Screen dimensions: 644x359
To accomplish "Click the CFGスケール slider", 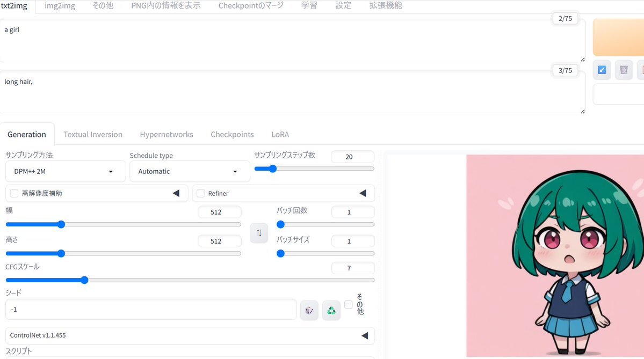I will tap(190, 280).
